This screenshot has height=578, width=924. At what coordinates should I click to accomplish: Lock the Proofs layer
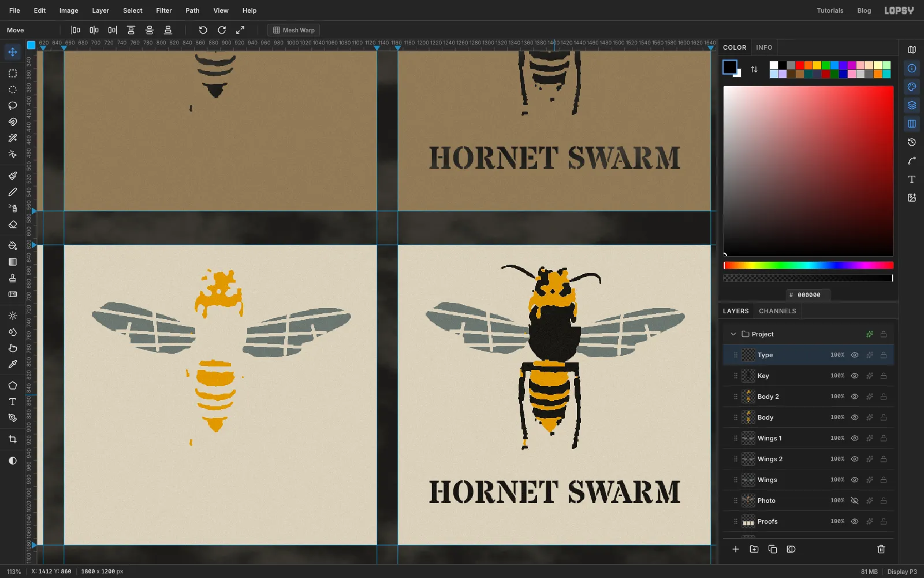(x=884, y=521)
